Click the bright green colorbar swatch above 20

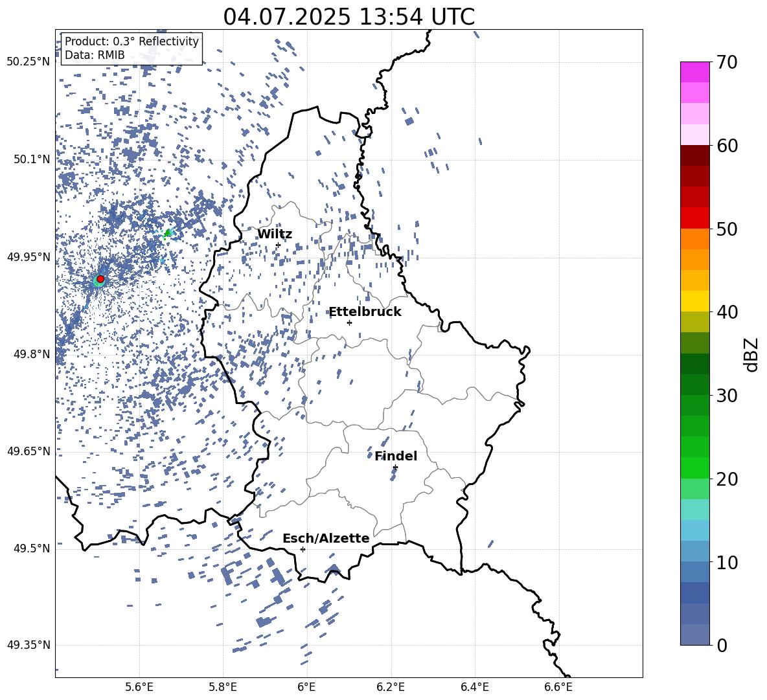694,468
